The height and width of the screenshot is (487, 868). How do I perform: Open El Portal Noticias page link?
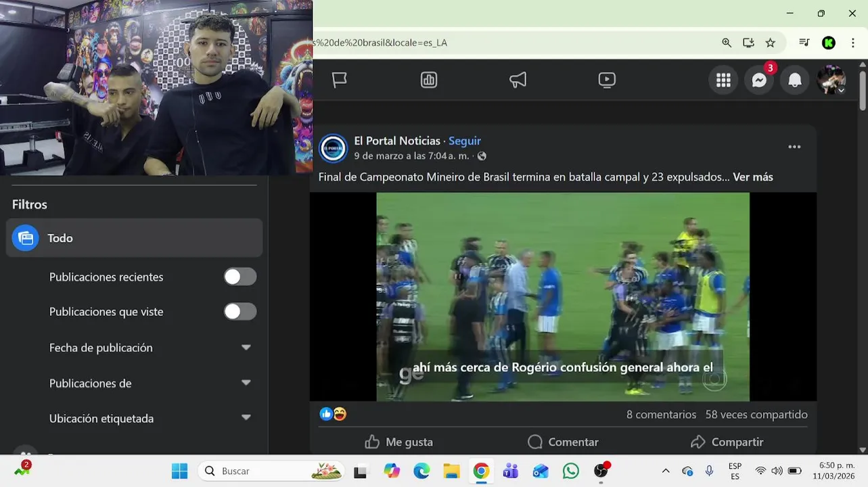[x=397, y=141]
